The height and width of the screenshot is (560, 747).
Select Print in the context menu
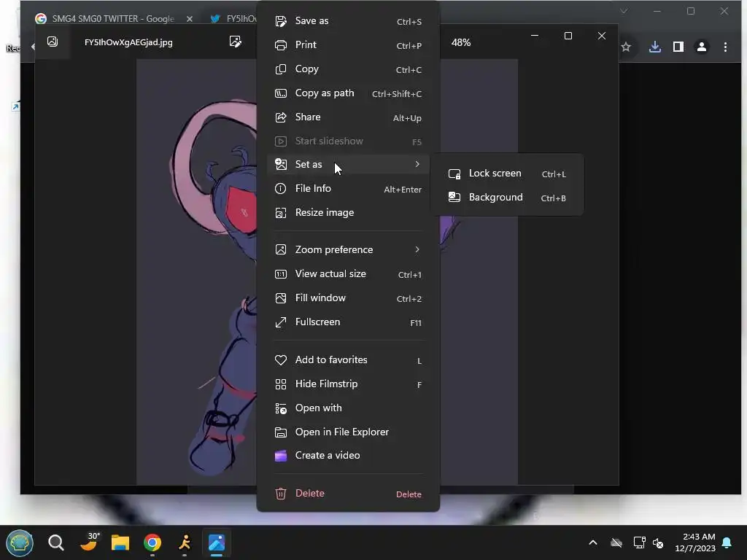pyautogui.click(x=348, y=44)
